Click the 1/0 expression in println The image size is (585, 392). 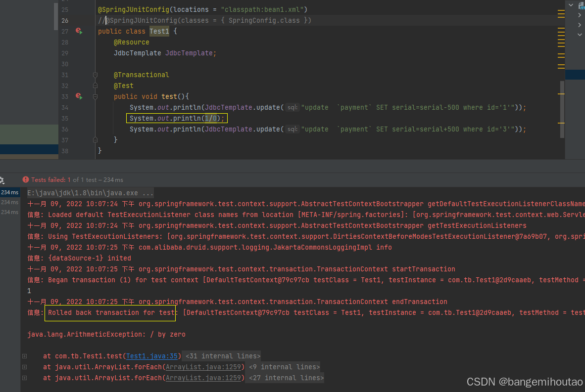(x=211, y=118)
